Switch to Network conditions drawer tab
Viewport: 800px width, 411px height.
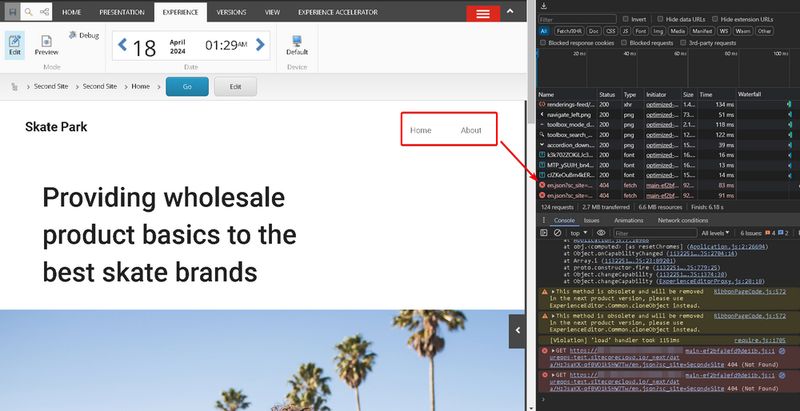[682, 220]
